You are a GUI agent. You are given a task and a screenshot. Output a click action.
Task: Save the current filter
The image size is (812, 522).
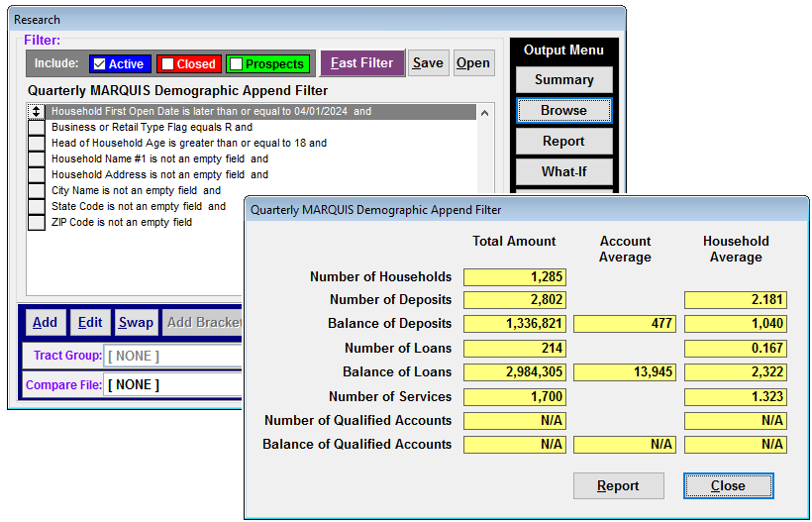[x=428, y=63]
